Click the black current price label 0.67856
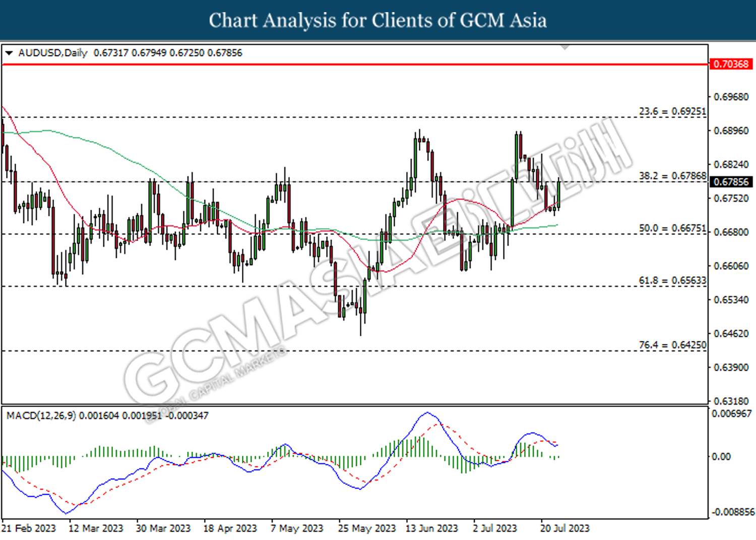Screen dimensions: 756x540 click(x=731, y=182)
